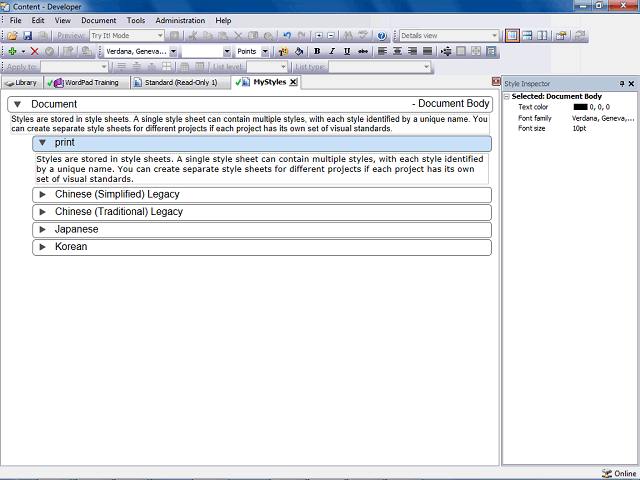Switch to the WordPad Training tab
Viewport: 640px width, 480px height.
[x=86, y=82]
